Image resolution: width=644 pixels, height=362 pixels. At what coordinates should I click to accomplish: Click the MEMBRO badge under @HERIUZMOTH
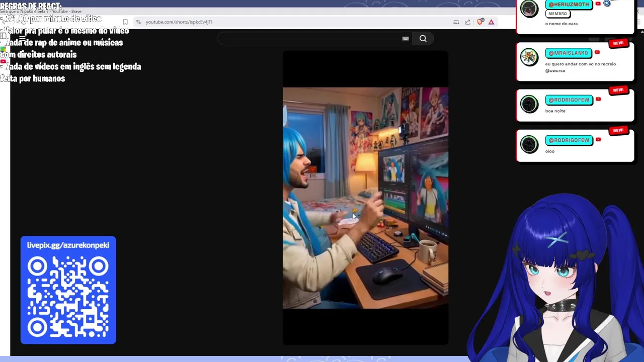pyautogui.click(x=557, y=14)
